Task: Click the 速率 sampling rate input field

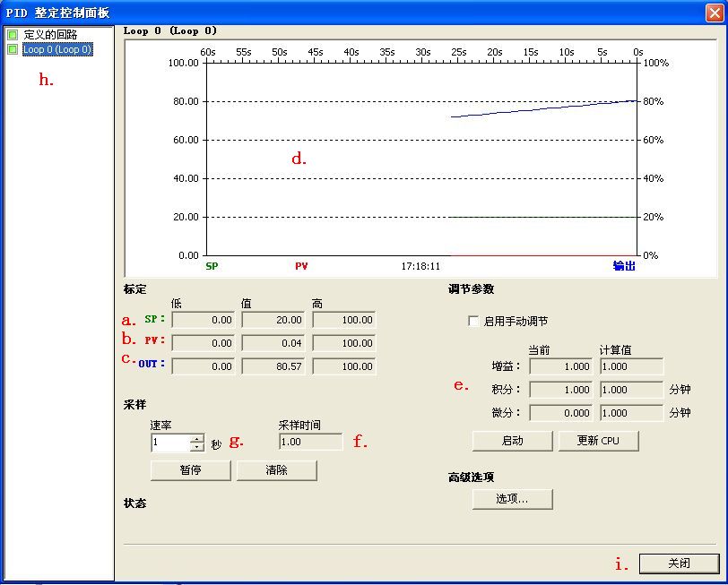Action: (x=171, y=443)
